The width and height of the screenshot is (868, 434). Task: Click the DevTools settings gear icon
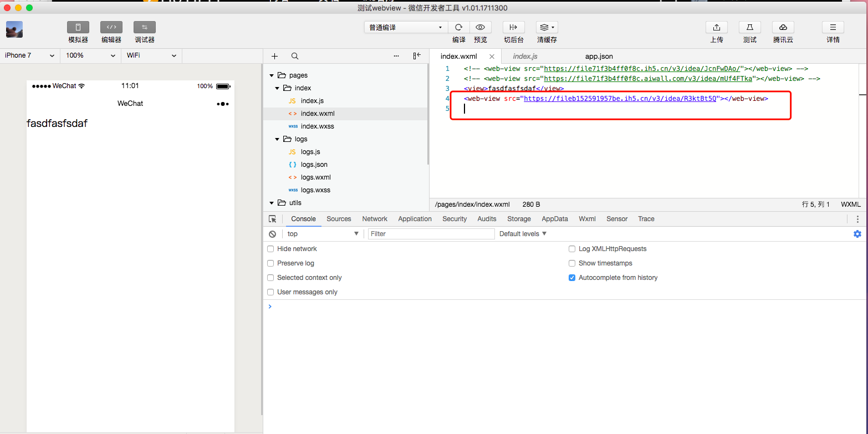(x=857, y=234)
